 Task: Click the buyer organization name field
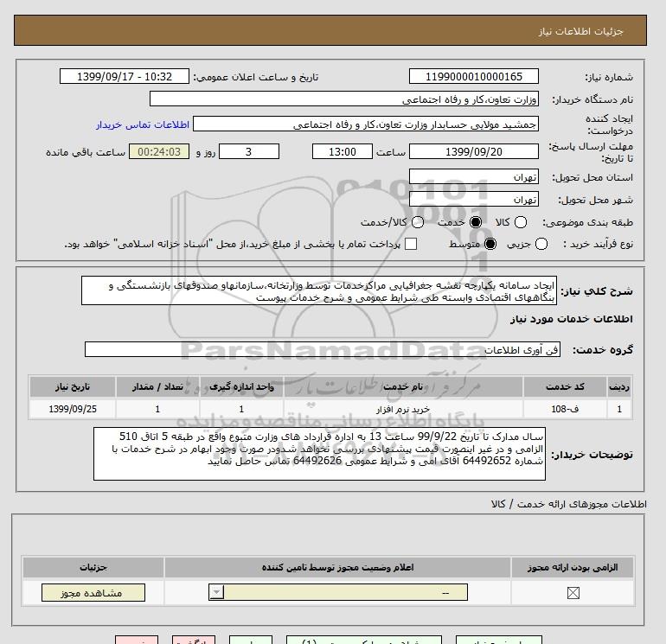[x=344, y=99]
